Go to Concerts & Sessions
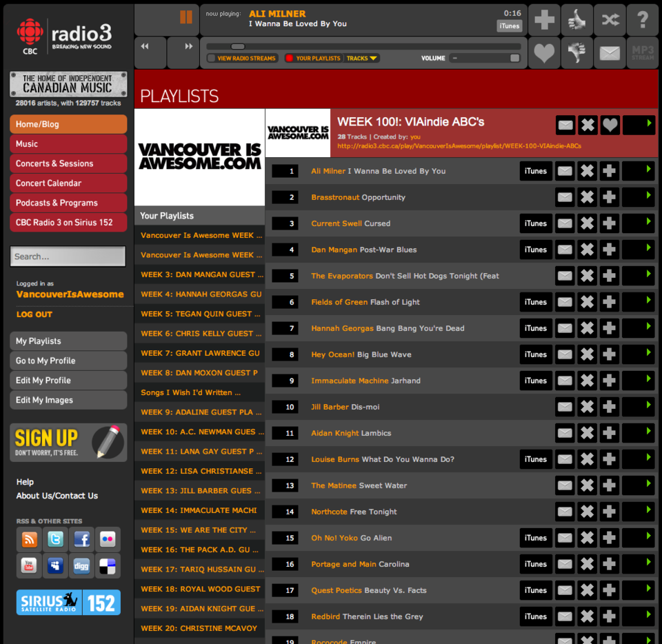 [x=68, y=163]
